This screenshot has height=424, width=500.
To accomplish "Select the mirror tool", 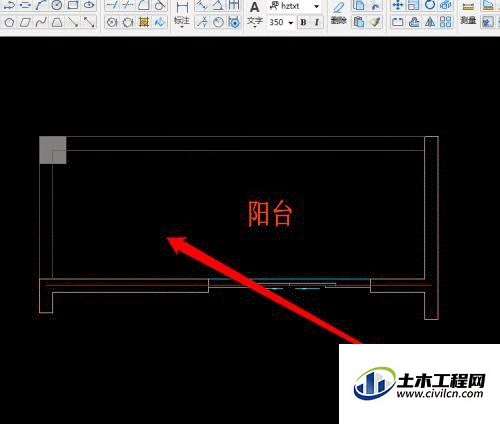I will click(x=430, y=22).
